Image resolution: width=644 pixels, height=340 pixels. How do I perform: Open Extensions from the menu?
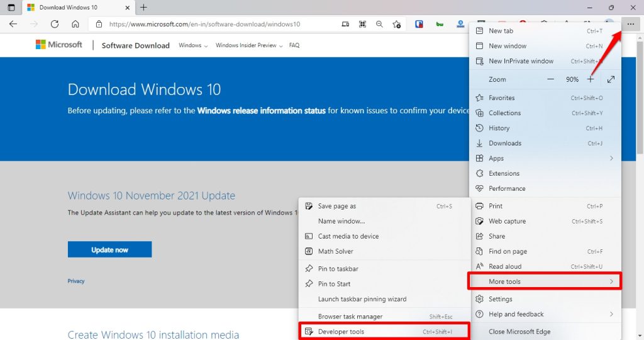pos(545,174)
